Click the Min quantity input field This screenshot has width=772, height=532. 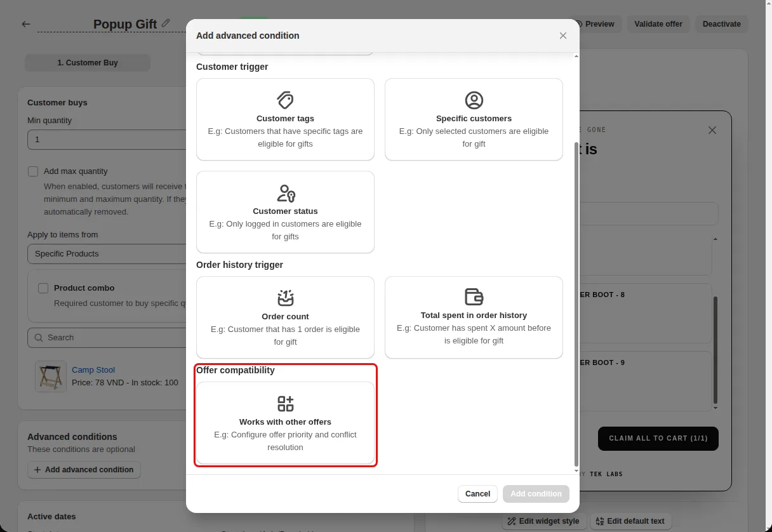pos(108,140)
